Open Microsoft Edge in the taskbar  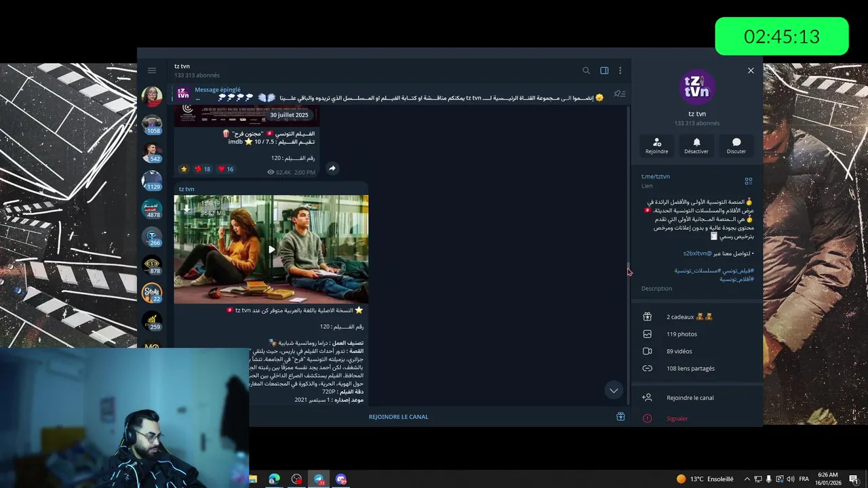tap(274, 479)
